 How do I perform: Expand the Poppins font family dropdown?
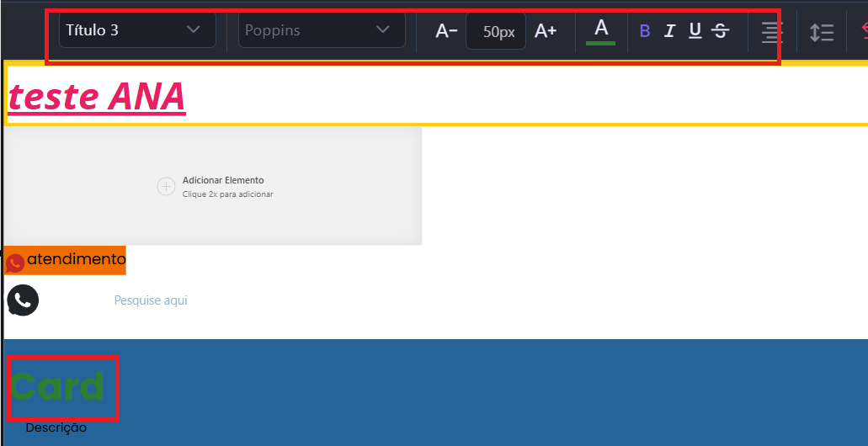click(x=321, y=30)
